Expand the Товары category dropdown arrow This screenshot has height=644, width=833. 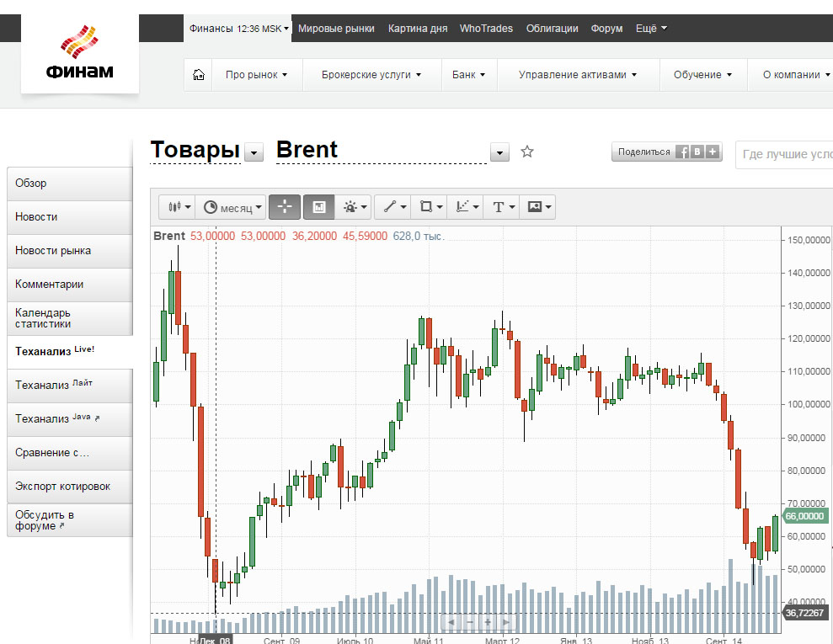coord(254,153)
